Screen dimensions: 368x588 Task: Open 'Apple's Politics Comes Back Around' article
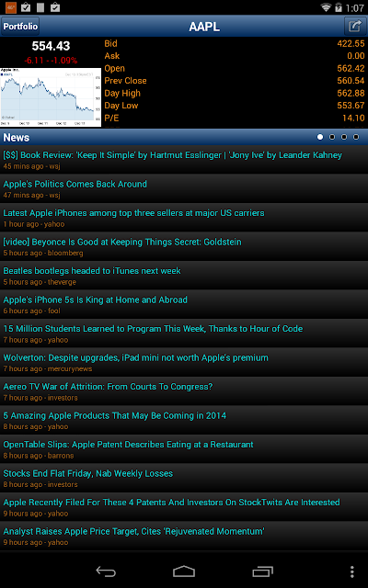pos(184,188)
